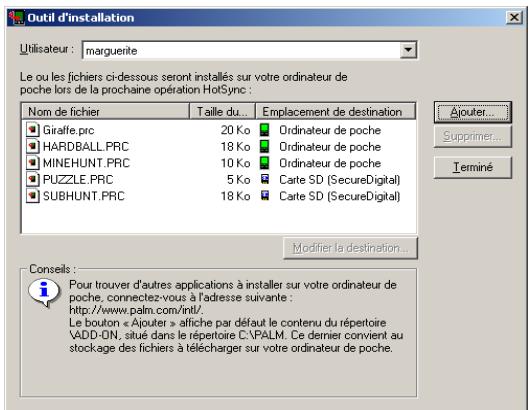Click the SD card icon for SUBHUNT.PRC
Viewport: 528px width, 410px height.
[x=265, y=196]
